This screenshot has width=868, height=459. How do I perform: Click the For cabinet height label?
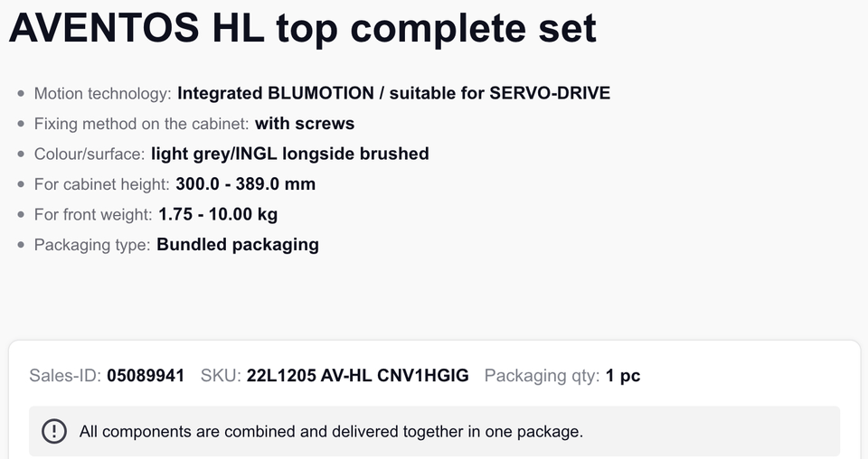tap(101, 184)
